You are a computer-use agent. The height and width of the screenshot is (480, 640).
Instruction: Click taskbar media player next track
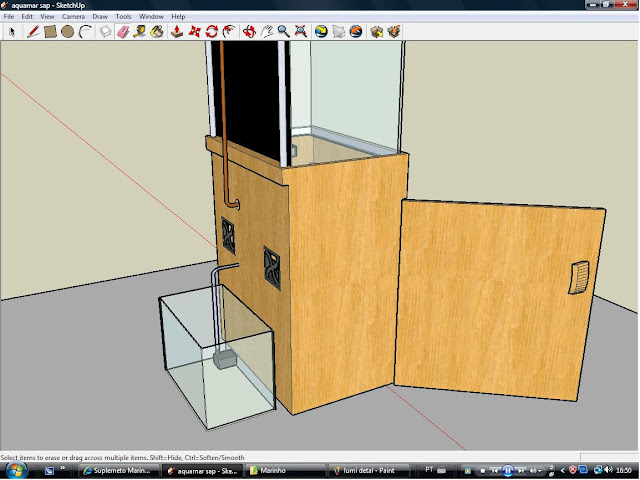pos(521,471)
